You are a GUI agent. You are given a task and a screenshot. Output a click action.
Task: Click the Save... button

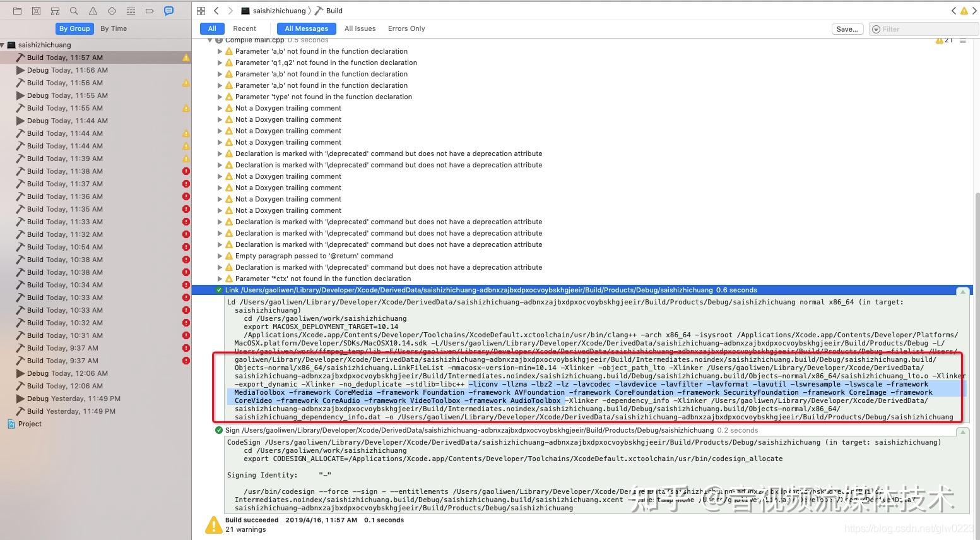pyautogui.click(x=847, y=29)
